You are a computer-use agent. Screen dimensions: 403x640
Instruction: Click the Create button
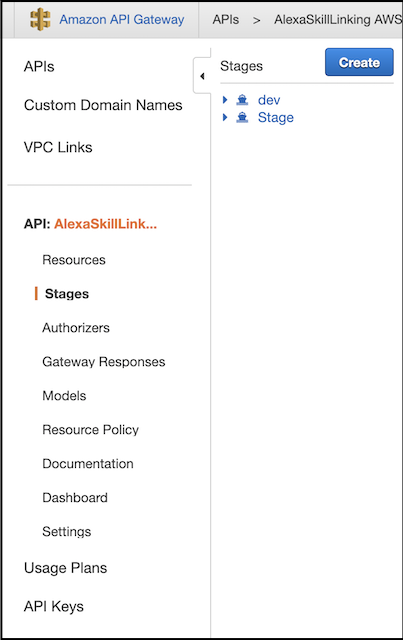click(x=359, y=62)
